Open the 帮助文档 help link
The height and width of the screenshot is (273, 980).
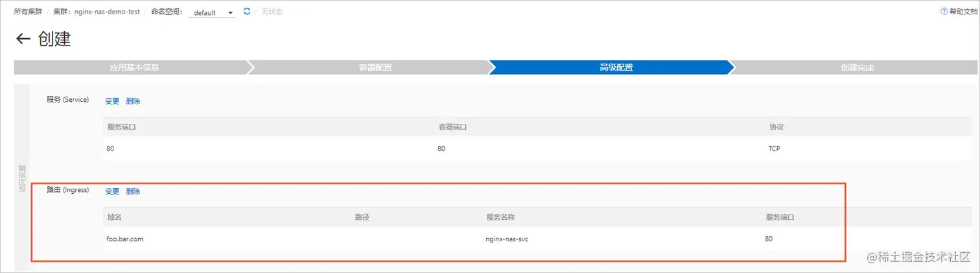coord(959,12)
